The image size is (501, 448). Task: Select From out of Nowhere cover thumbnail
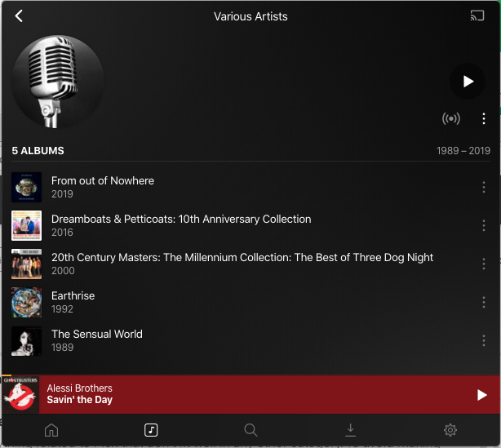[x=27, y=187]
